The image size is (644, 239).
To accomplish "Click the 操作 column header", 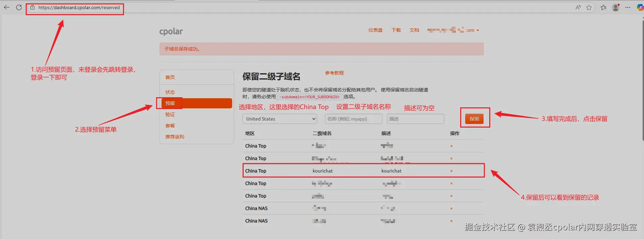I will point(455,134).
